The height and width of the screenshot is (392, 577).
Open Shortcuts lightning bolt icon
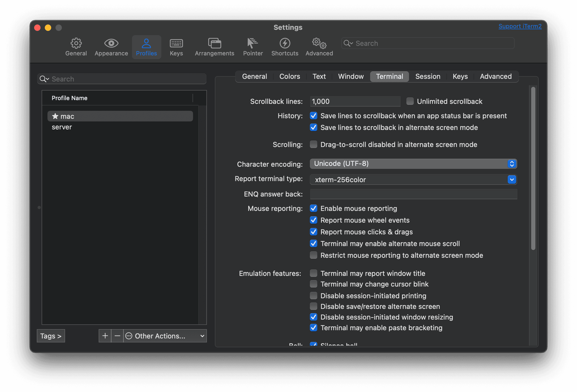coord(285,43)
